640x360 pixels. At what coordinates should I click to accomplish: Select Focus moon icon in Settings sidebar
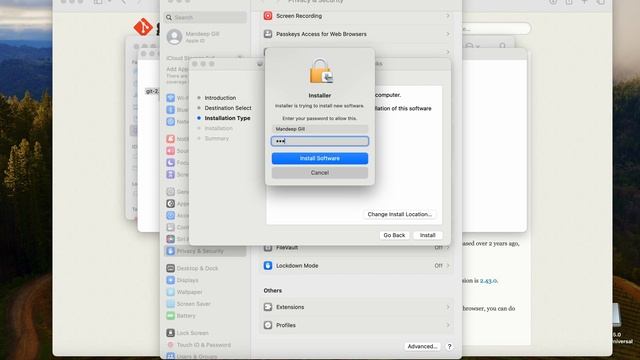point(171,162)
